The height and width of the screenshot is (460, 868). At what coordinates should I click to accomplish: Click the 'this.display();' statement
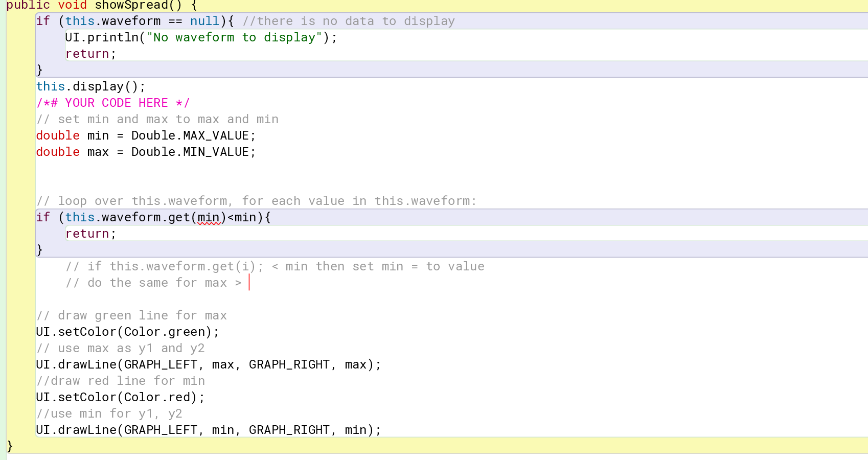click(90, 86)
